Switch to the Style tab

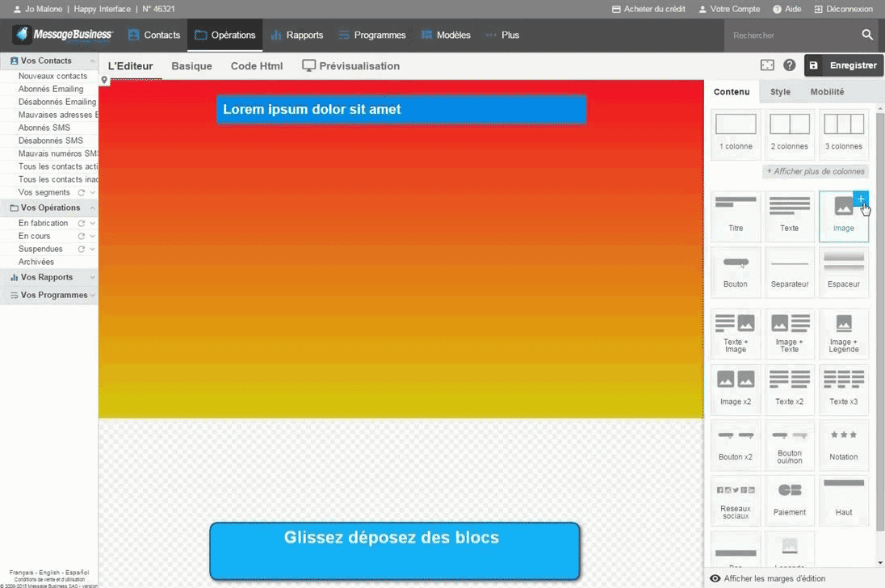pyautogui.click(x=779, y=91)
